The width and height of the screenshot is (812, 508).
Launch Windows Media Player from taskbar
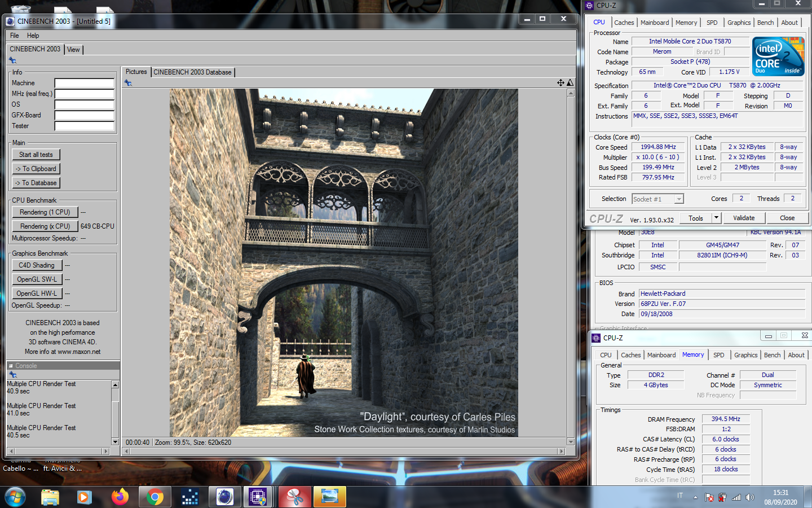(x=85, y=497)
